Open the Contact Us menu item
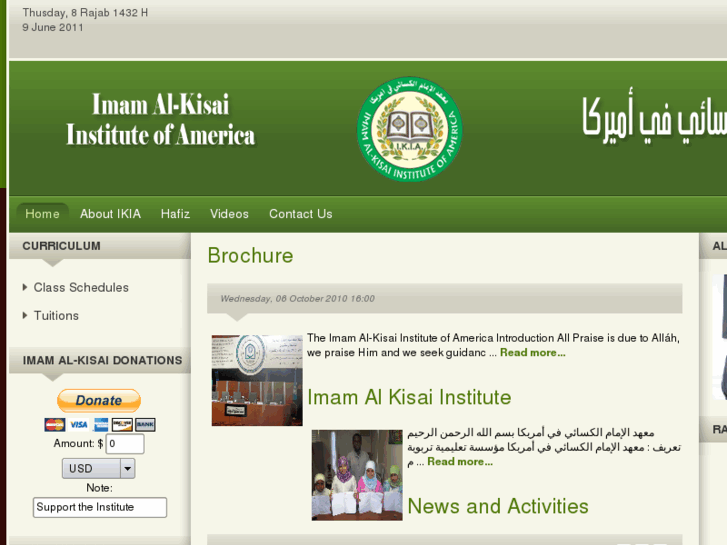 (x=300, y=214)
